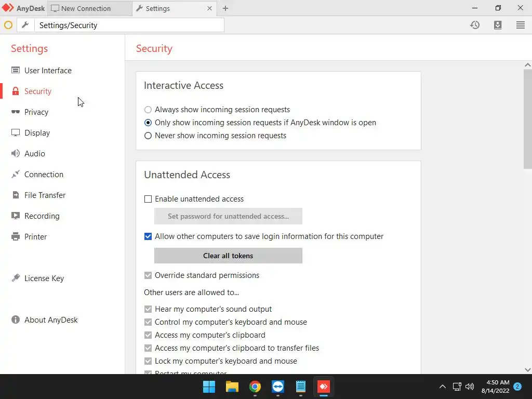The image size is (532, 399).
Task: Select Only show requests if AnyDesk window open
Action: pyautogui.click(x=148, y=123)
